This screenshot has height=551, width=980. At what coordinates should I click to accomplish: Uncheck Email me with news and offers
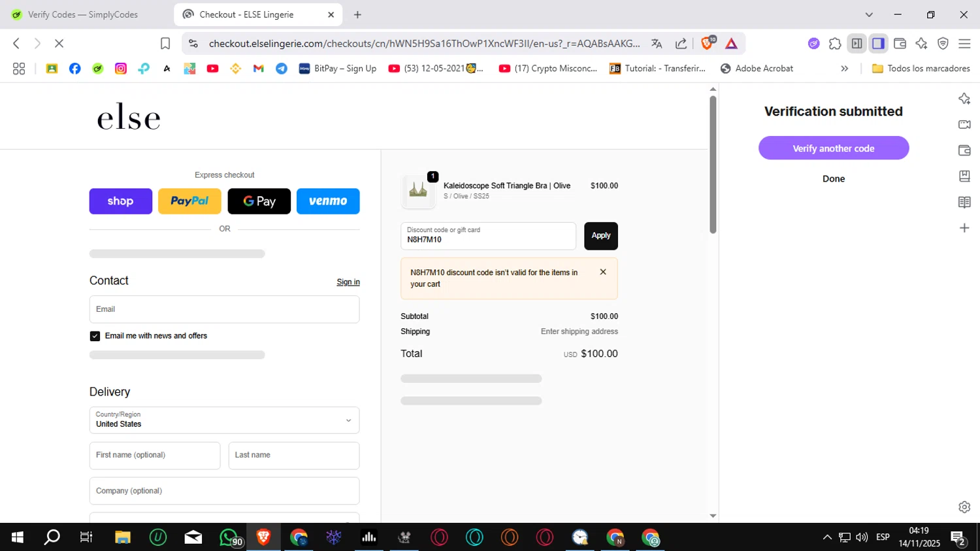coord(95,336)
